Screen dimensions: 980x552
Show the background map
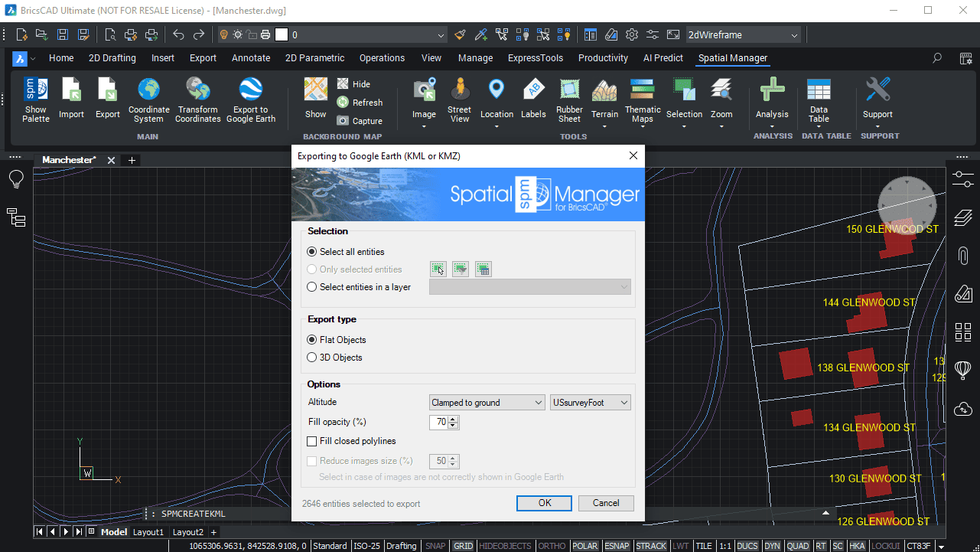click(315, 98)
